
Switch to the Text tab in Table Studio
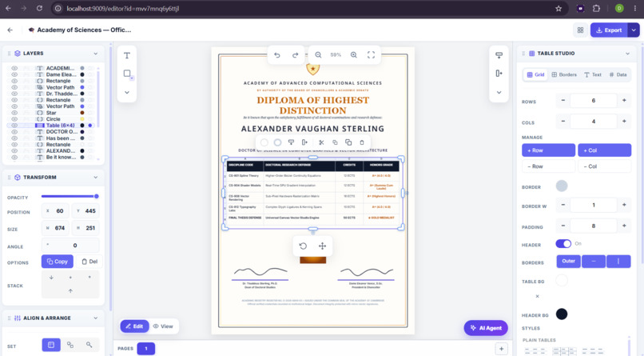593,75
